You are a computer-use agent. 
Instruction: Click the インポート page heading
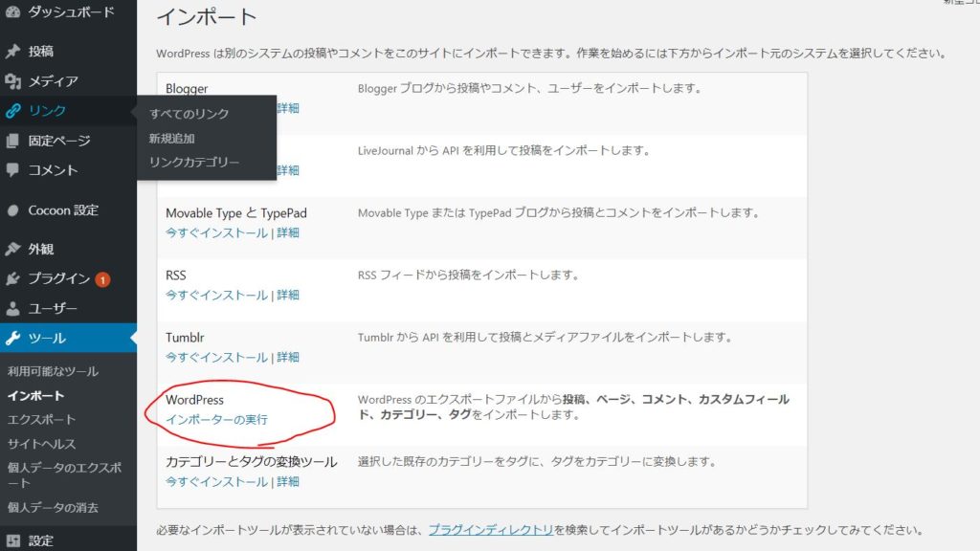(207, 16)
